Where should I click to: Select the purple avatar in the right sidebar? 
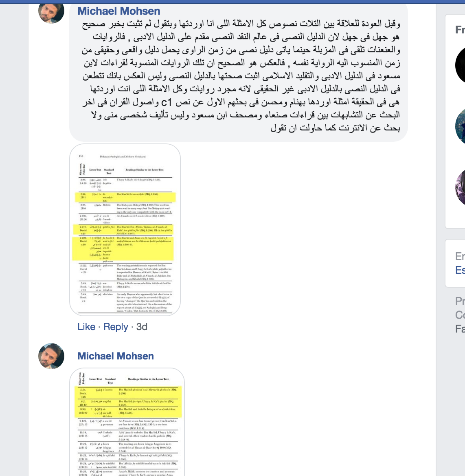[x=460, y=187]
